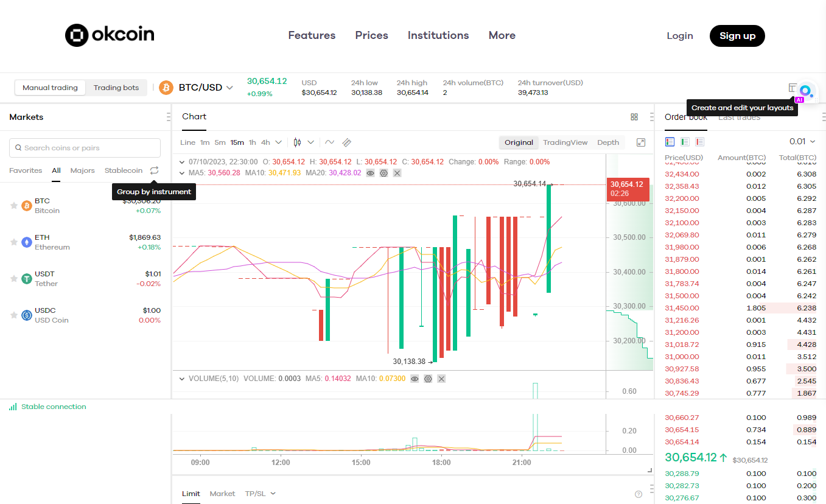Favorite the USDC USD Coin star
Viewport: 826px width, 504px height.
[x=14, y=315]
